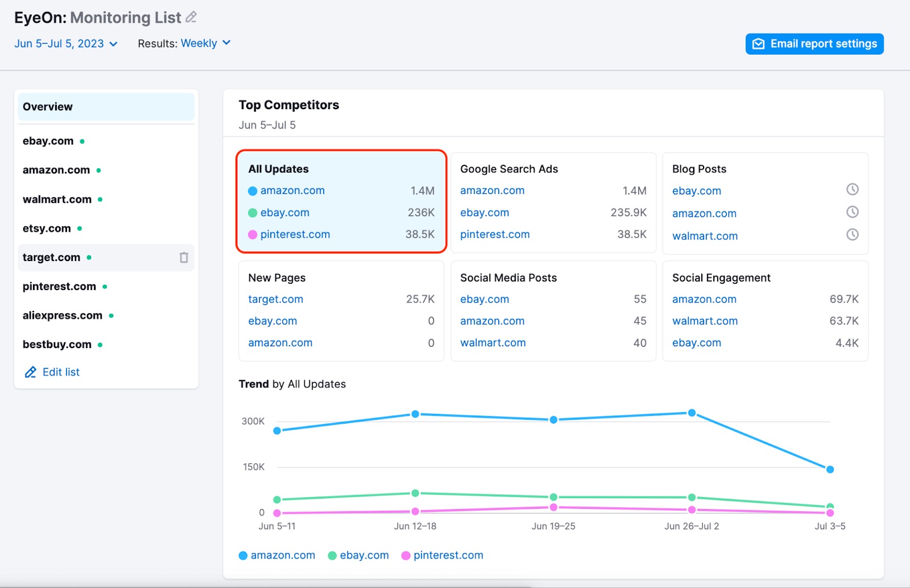Open the target.com link under New Pages
Image resolution: width=910 pixels, height=588 pixels.
click(275, 299)
